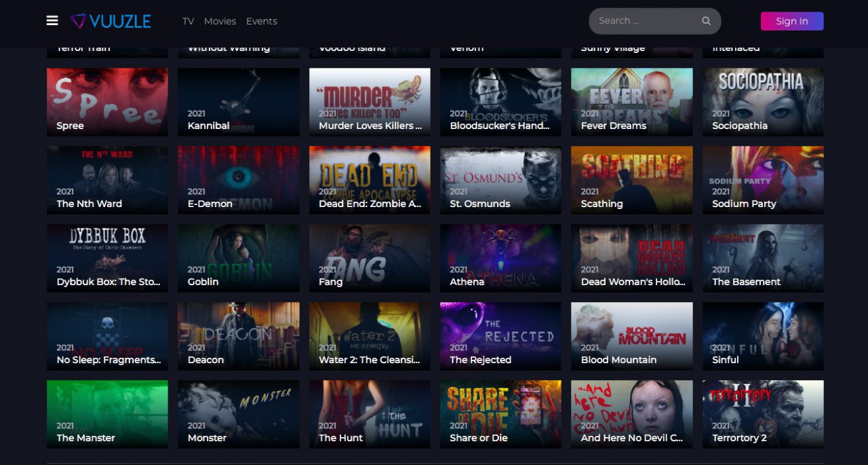Focus the Search input field

(644, 21)
